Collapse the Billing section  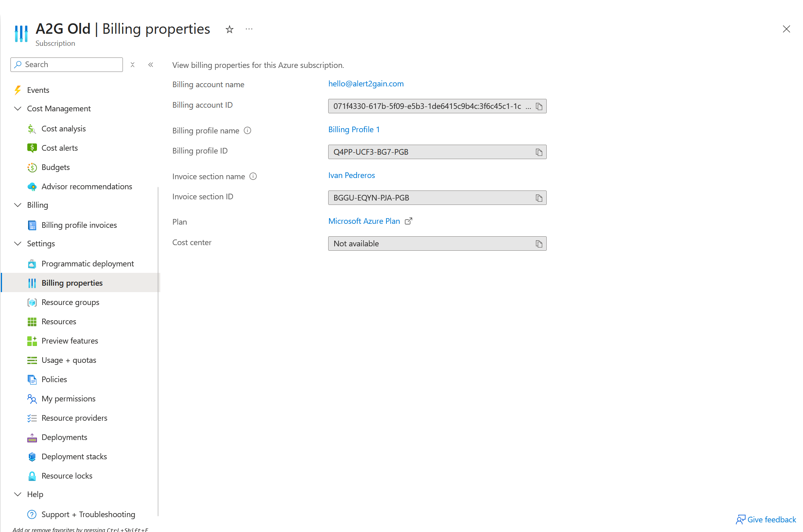18,205
